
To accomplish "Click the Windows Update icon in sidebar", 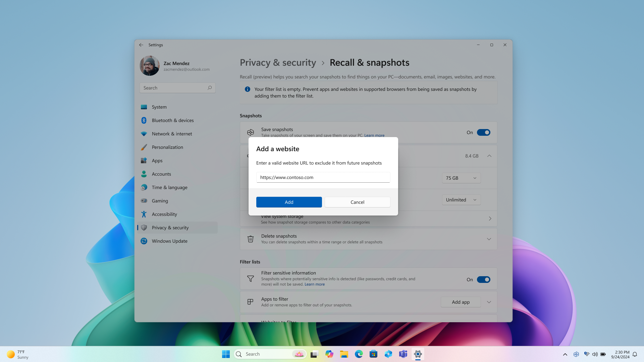I will pyautogui.click(x=144, y=241).
